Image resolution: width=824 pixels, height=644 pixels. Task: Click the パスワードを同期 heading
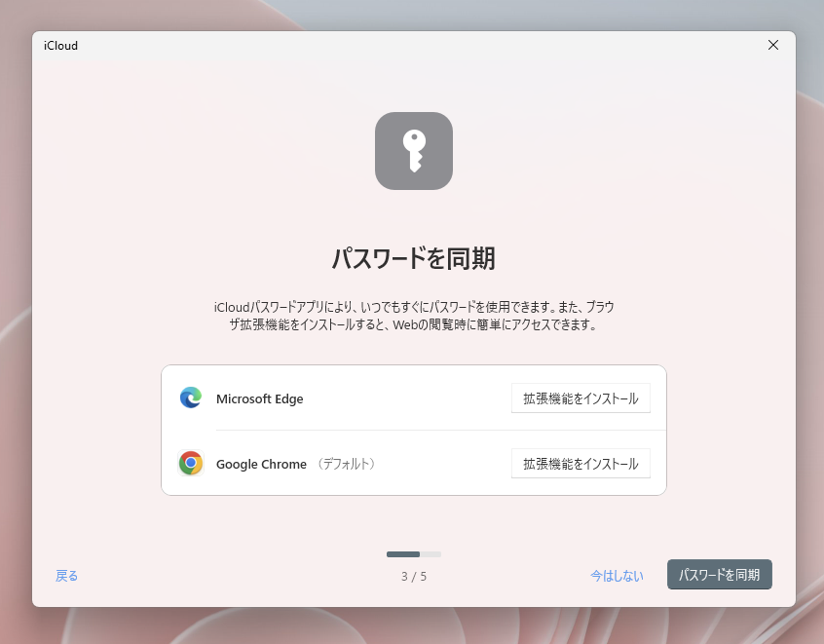[x=414, y=258]
